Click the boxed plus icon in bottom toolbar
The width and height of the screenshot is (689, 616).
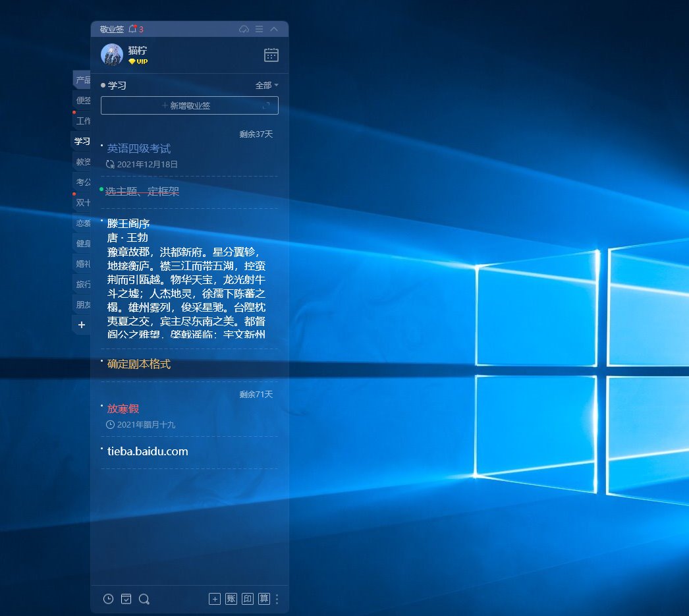point(215,599)
